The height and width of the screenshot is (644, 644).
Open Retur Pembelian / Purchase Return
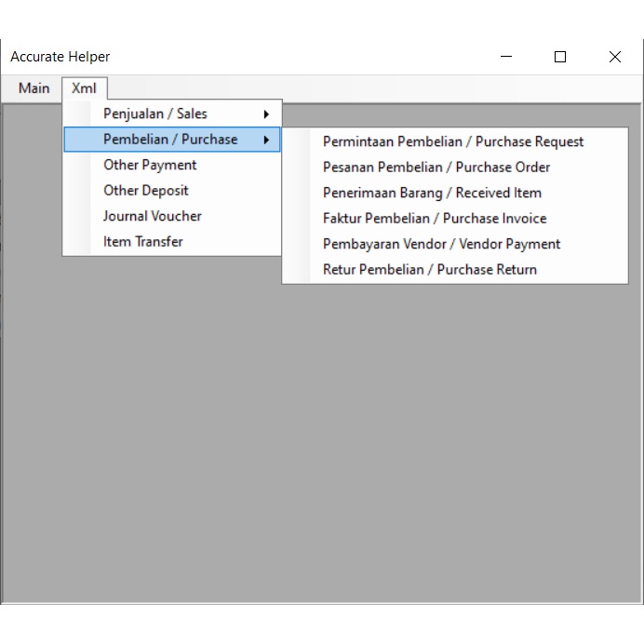click(x=455, y=270)
